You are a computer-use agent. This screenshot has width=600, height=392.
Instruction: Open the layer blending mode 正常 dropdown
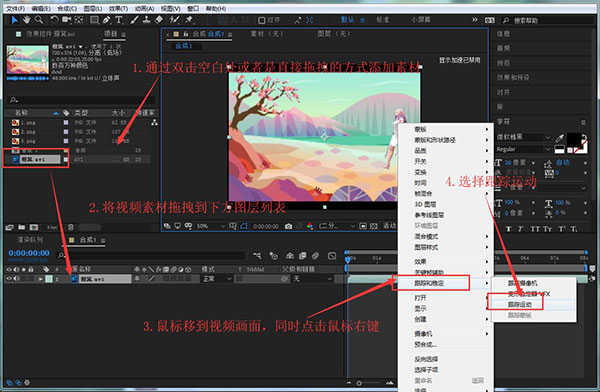click(x=217, y=279)
